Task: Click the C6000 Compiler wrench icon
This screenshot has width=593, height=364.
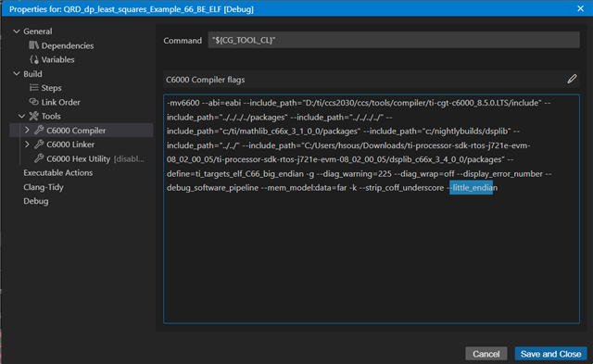Action: [x=39, y=131]
